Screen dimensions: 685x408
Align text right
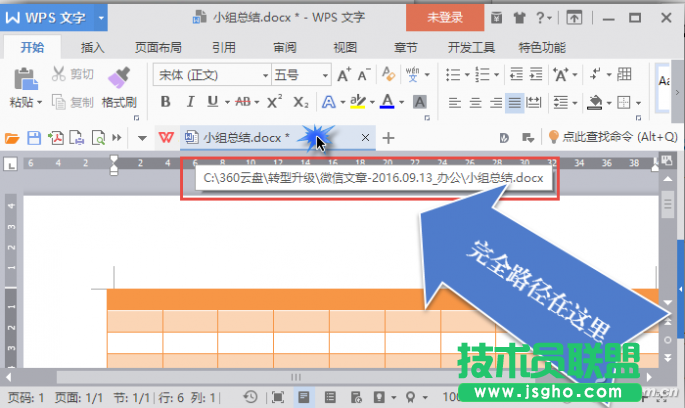(495, 103)
